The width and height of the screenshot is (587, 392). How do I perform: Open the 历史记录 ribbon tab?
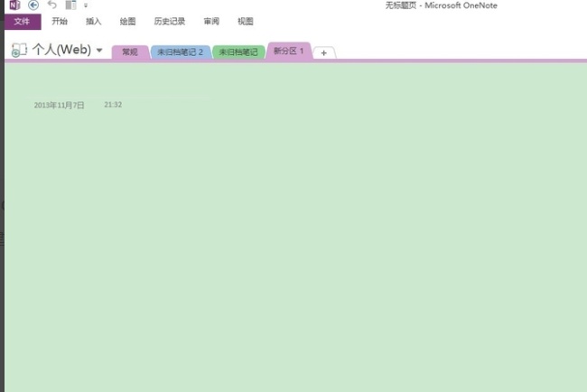tap(170, 22)
